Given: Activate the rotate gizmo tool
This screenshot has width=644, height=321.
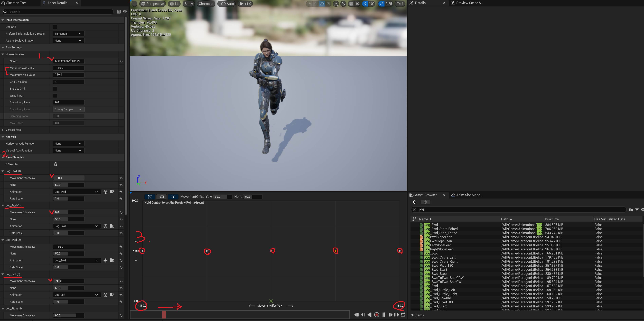Looking at the screenshot, I should pos(322,4).
